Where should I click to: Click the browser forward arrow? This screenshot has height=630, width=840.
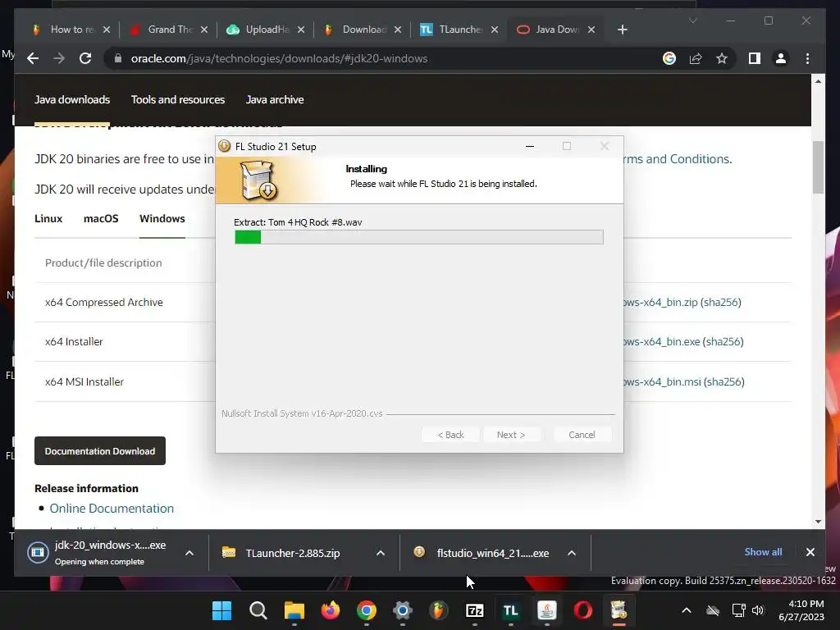[59, 58]
